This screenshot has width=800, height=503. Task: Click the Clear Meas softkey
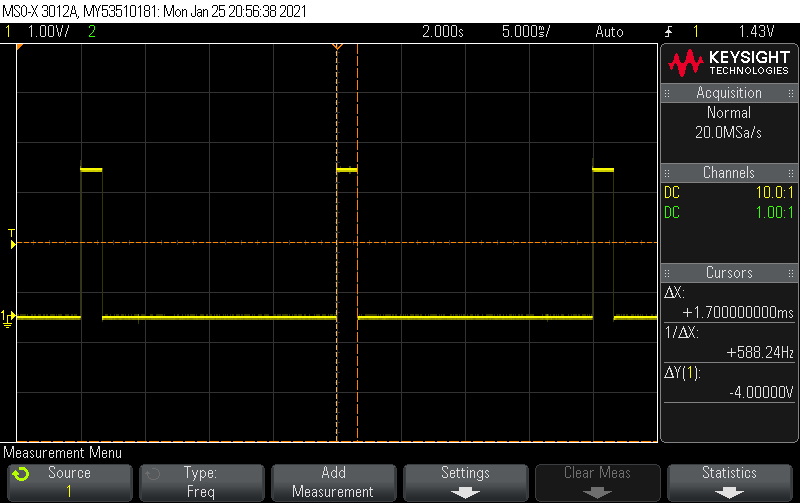click(x=597, y=482)
